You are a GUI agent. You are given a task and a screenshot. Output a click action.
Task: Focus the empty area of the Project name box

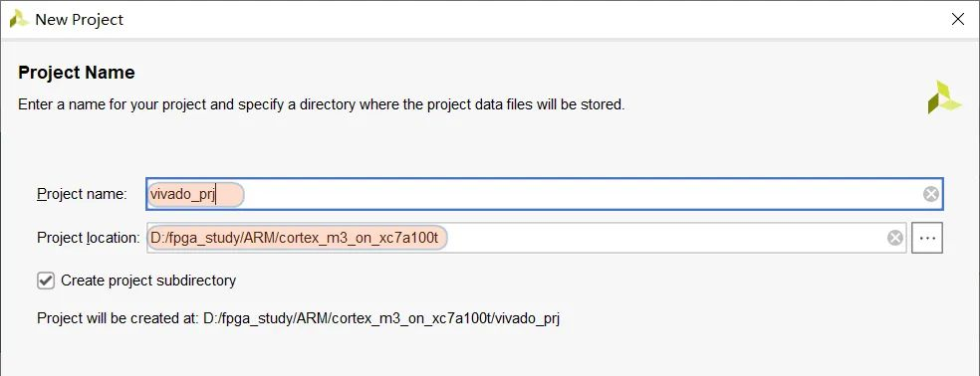point(582,194)
